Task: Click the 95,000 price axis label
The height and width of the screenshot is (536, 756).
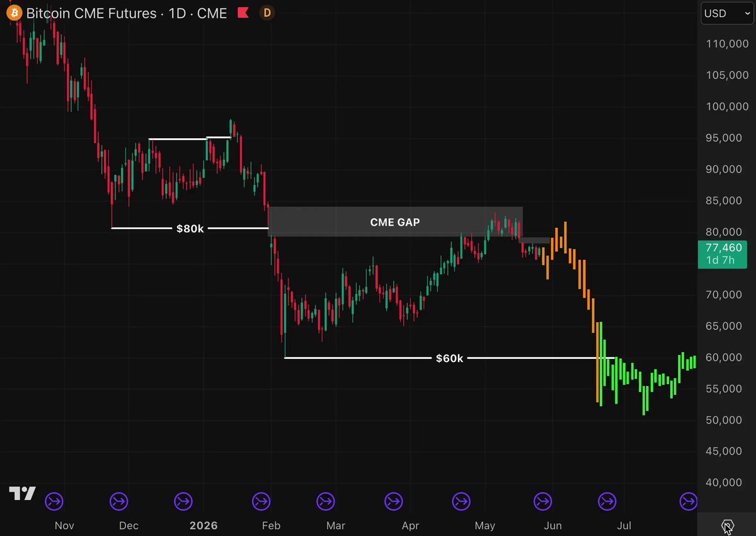Action: pos(725,138)
